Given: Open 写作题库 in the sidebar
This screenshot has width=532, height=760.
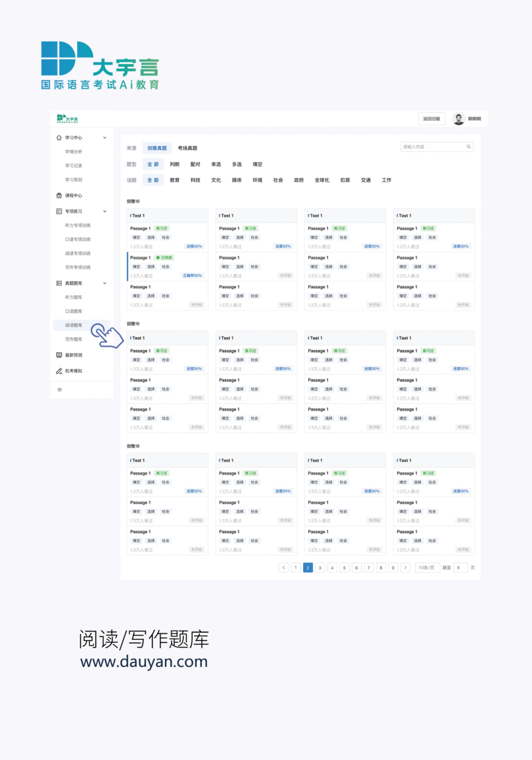Looking at the screenshot, I should point(74,340).
